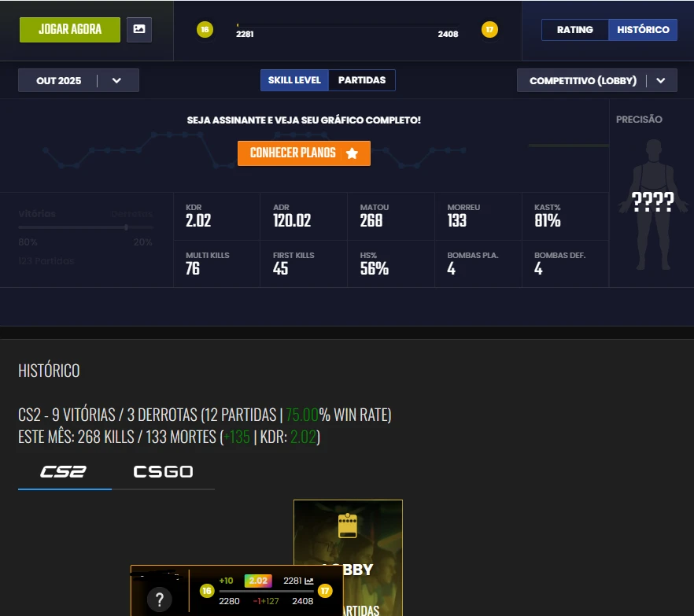The height and width of the screenshot is (616, 694).
Task: Click the yellow lobby card badge icon
Action: coord(348,526)
